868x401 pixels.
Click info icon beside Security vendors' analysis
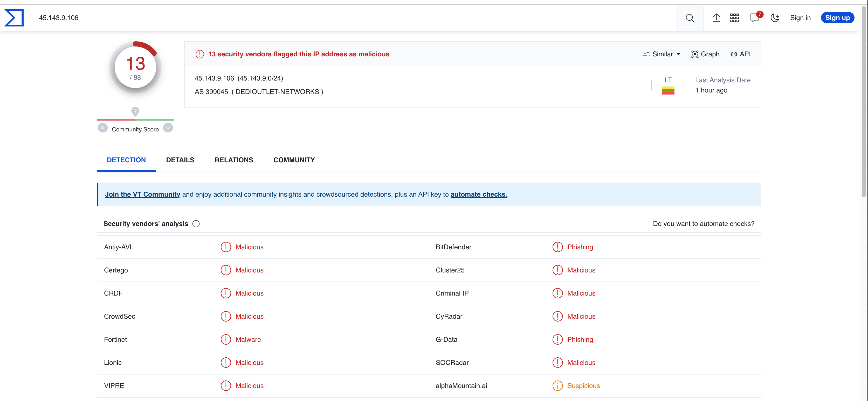[196, 224]
